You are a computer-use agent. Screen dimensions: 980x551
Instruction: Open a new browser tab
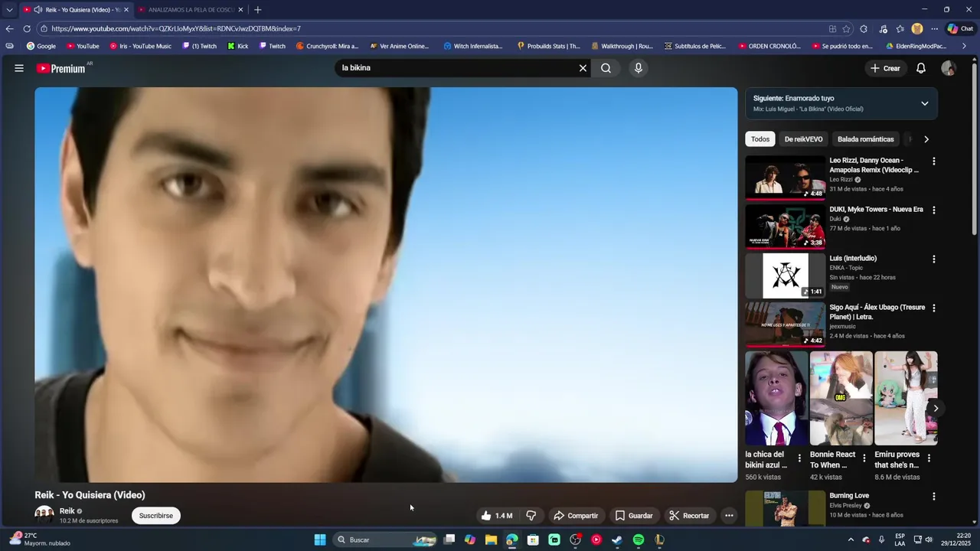pos(257,10)
